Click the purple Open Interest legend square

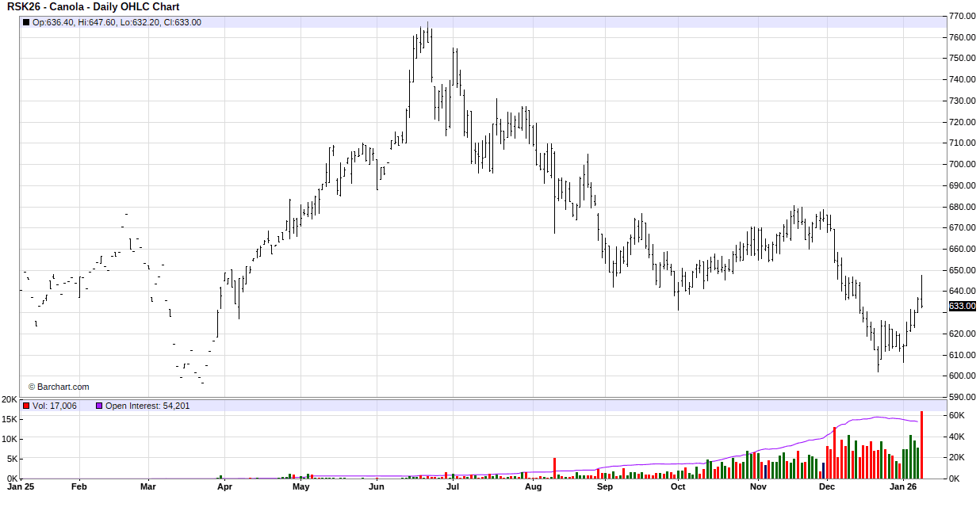(99, 406)
